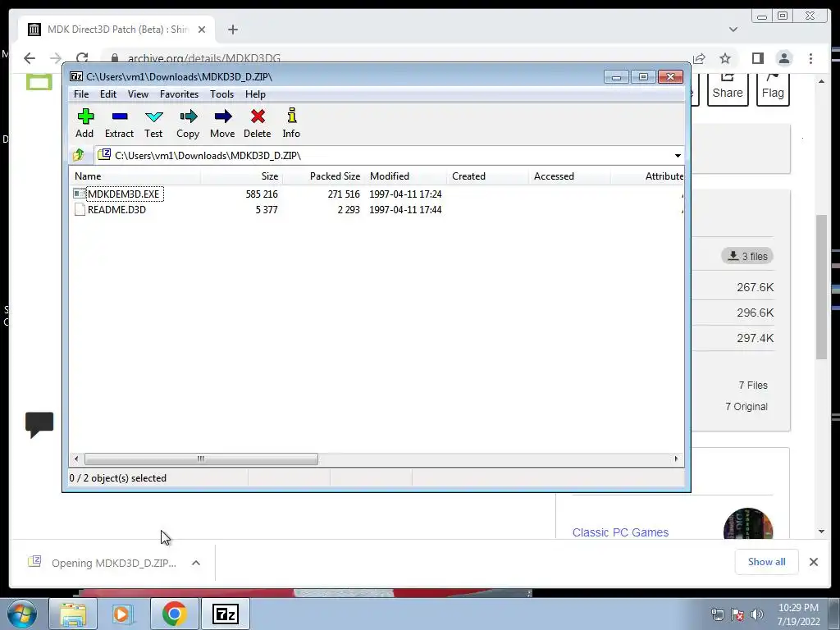
Task: Click the volume speaker tray icon
Action: [757, 614]
